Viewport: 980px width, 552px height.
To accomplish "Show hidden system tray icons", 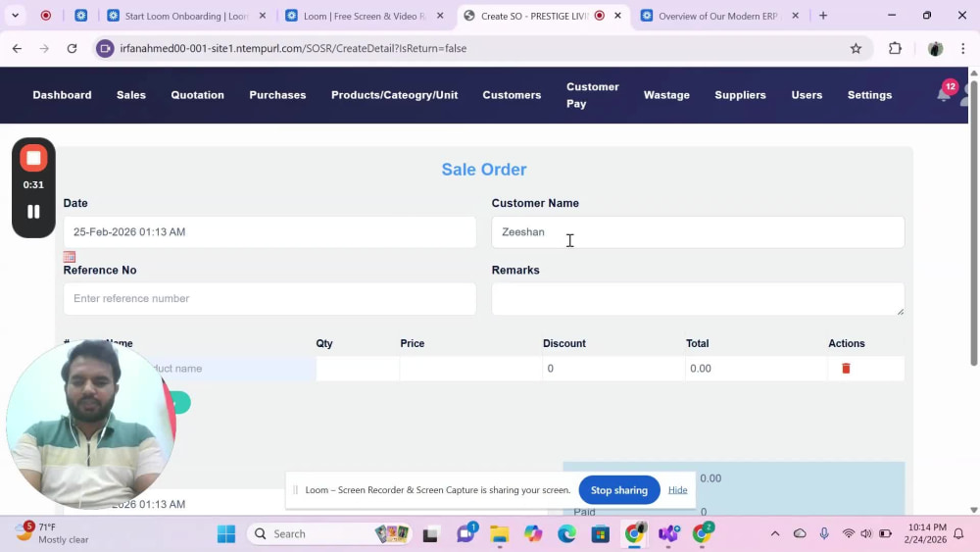I will [775, 533].
